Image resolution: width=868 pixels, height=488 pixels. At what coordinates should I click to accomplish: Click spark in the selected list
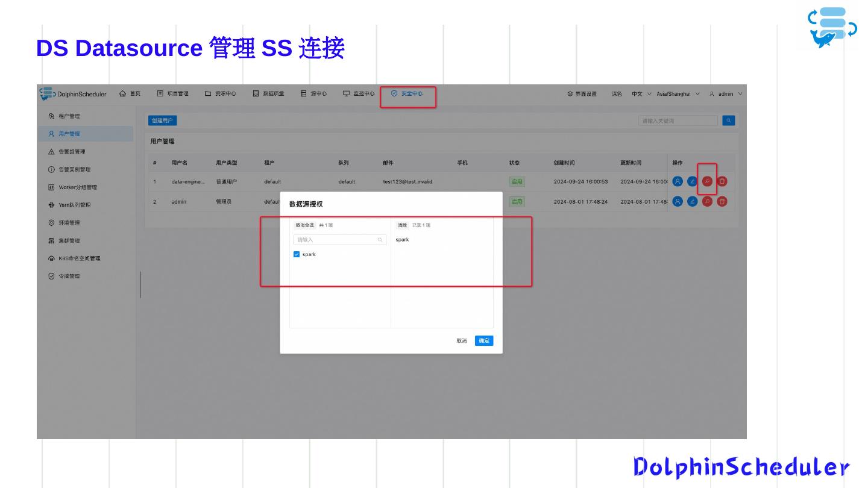click(403, 240)
